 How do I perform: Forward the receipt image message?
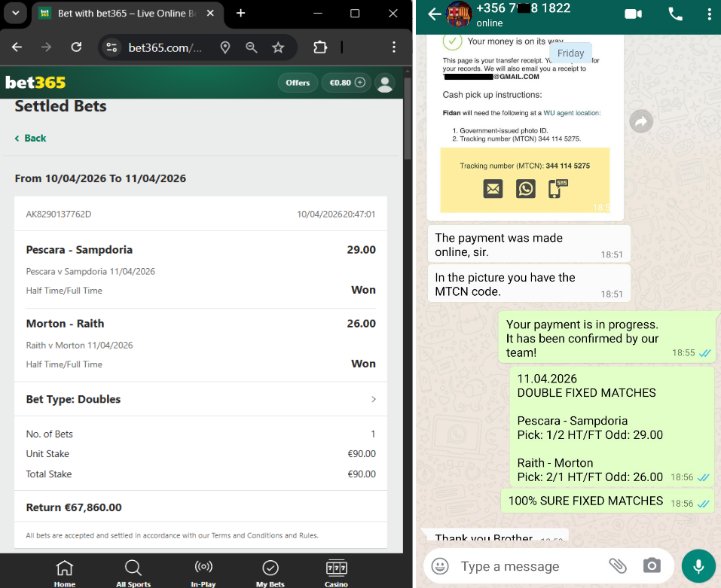tap(640, 122)
